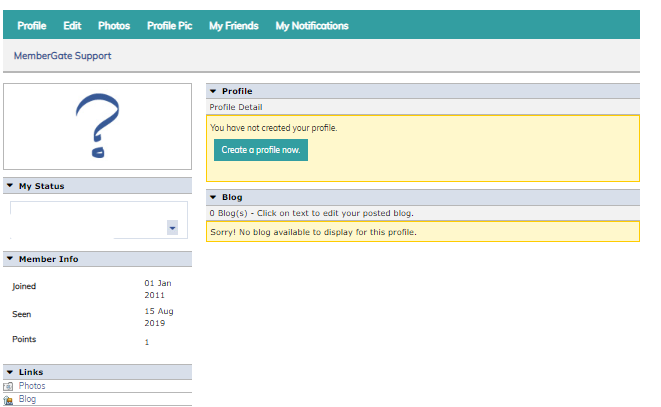Open the My Status dropdown arrow
Viewport: 661px width, 407px height.
coord(172,228)
